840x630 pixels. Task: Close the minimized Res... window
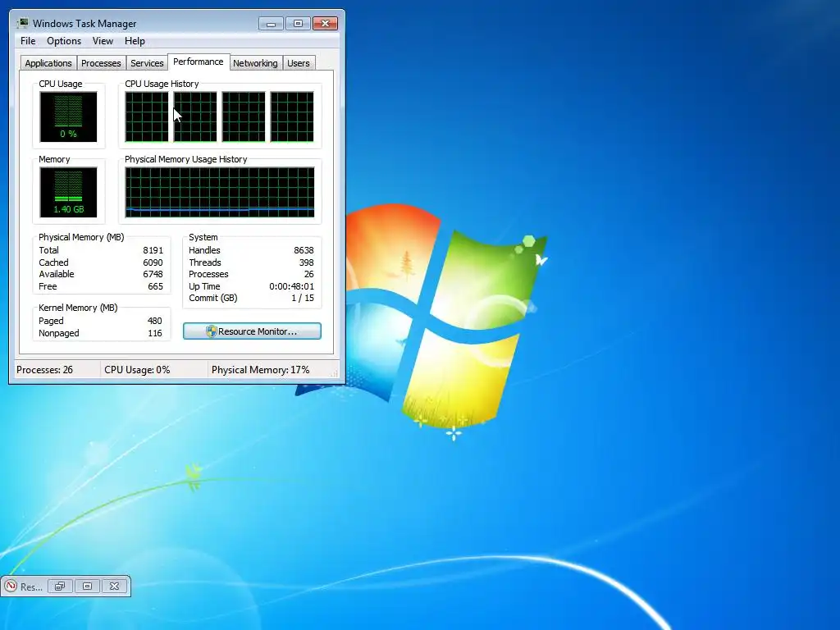[114, 586]
